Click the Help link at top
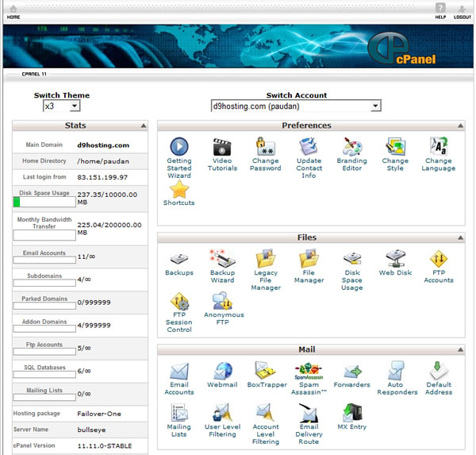This screenshot has height=455, width=476. [440, 12]
